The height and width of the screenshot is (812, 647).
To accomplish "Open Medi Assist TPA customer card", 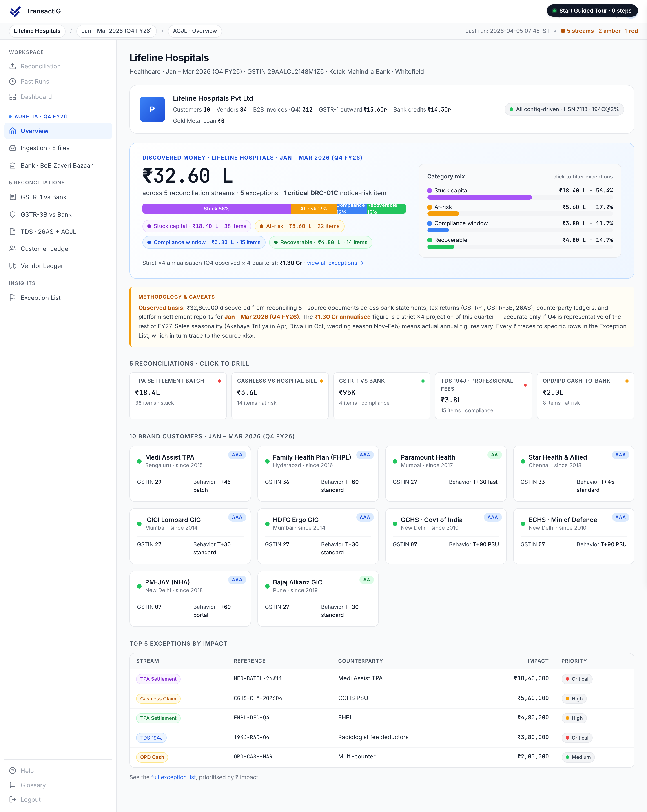I will [190, 473].
